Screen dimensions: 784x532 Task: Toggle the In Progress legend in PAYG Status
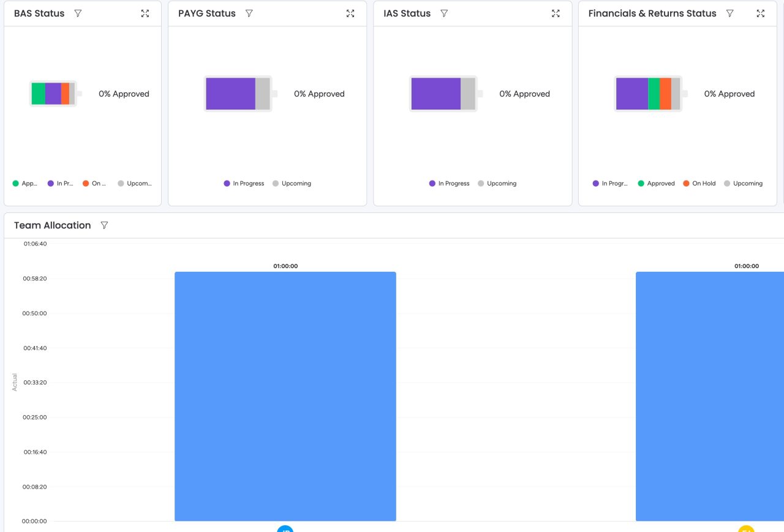pos(244,183)
